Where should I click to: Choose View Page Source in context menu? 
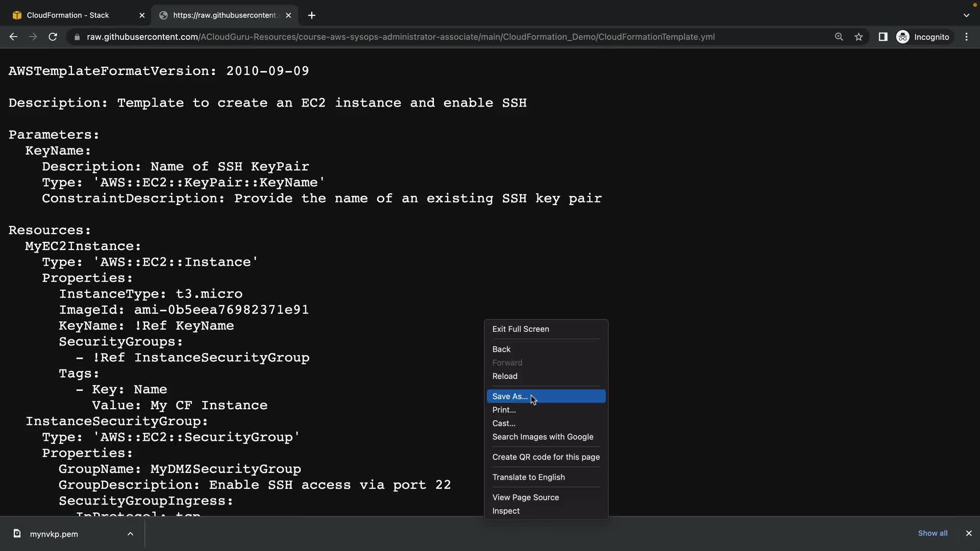pyautogui.click(x=525, y=497)
